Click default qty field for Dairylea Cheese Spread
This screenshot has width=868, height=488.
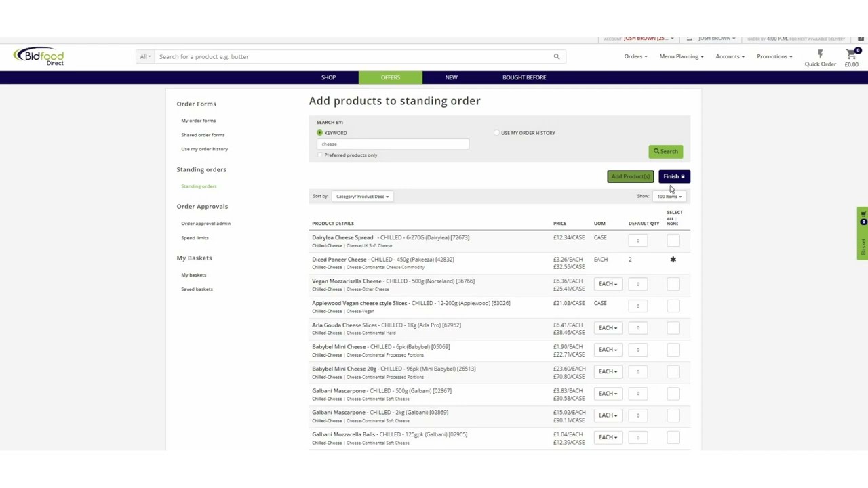click(x=637, y=241)
